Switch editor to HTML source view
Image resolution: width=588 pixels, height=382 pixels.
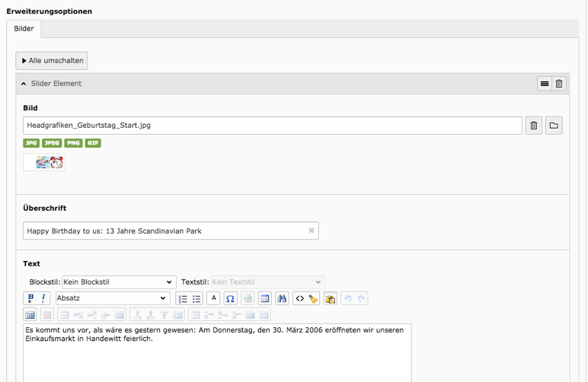click(300, 298)
